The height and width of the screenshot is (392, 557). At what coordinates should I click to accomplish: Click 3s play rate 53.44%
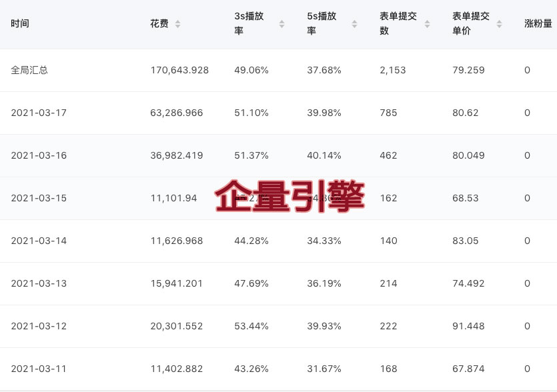click(x=251, y=326)
